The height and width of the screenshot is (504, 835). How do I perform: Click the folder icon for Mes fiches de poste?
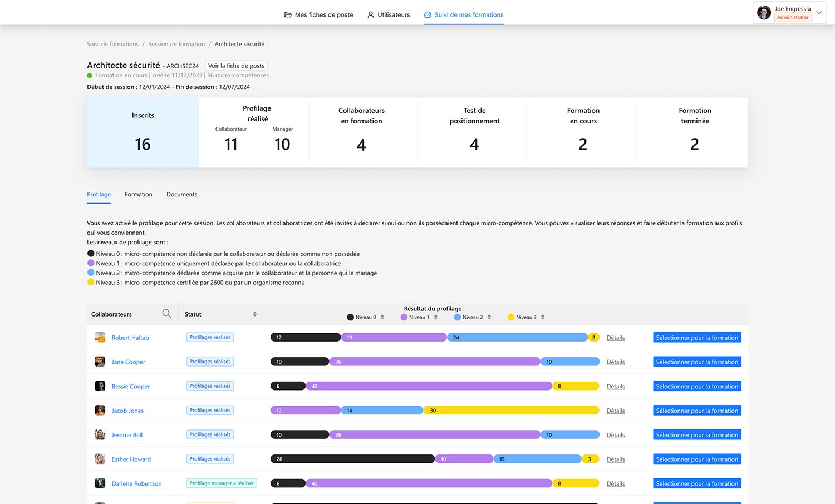coord(288,15)
